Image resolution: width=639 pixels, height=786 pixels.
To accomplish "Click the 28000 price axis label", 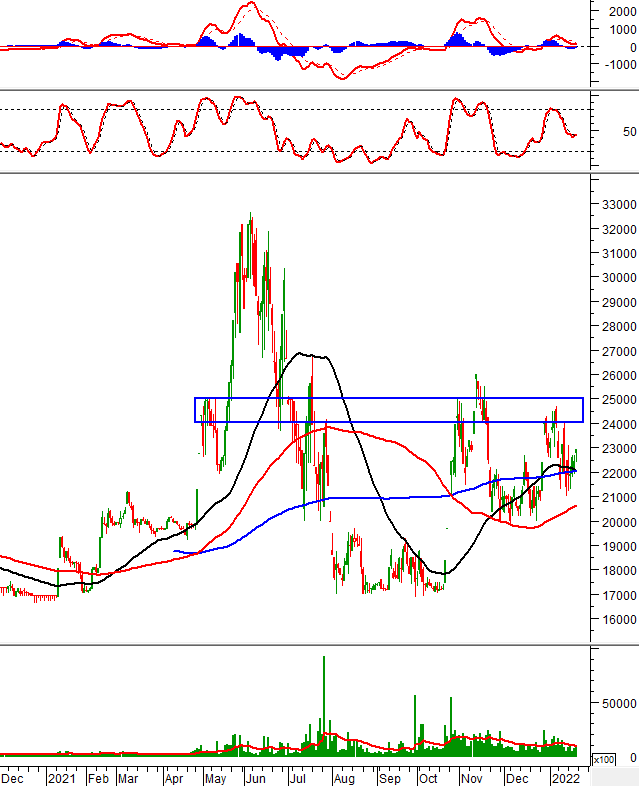I will (x=619, y=326).
